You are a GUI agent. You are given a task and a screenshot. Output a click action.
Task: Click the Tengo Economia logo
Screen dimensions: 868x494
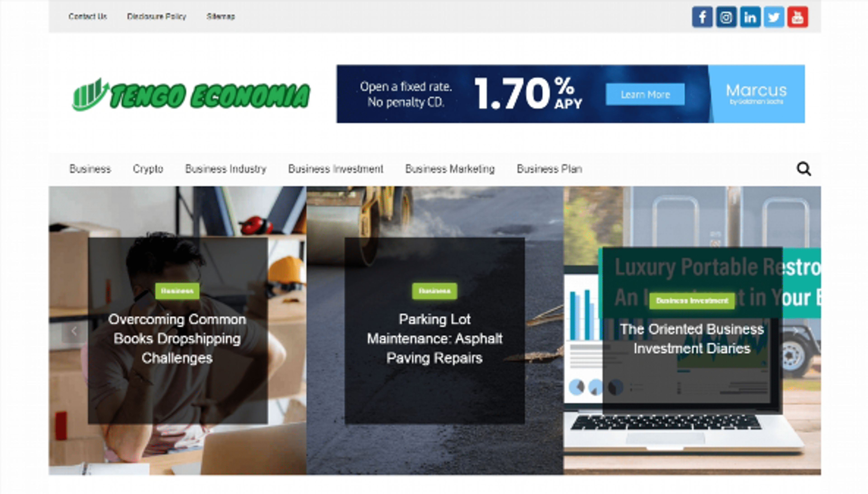coord(191,95)
